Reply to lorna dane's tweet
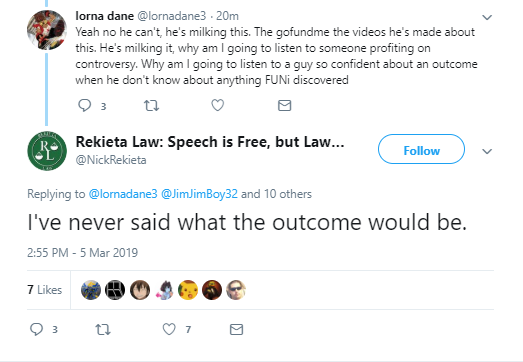 (85, 106)
